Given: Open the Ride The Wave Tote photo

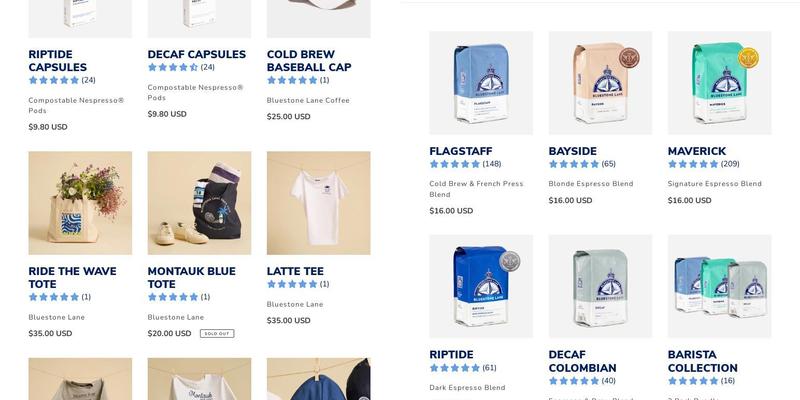Looking at the screenshot, I should tap(80, 203).
